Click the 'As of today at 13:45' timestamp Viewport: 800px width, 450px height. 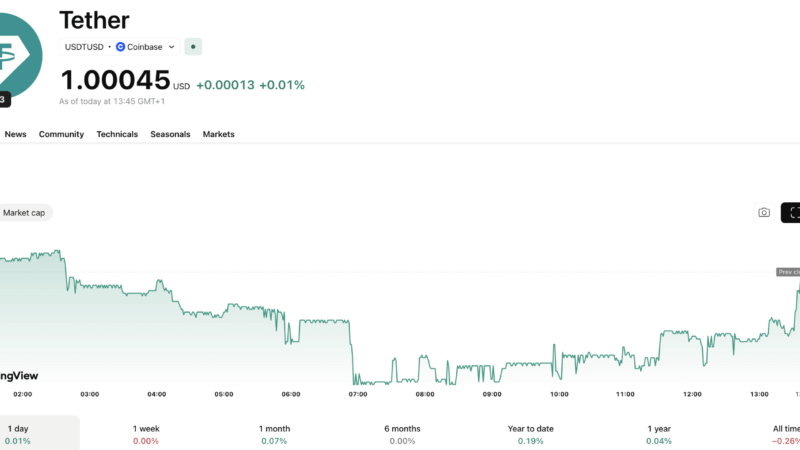pyautogui.click(x=112, y=102)
